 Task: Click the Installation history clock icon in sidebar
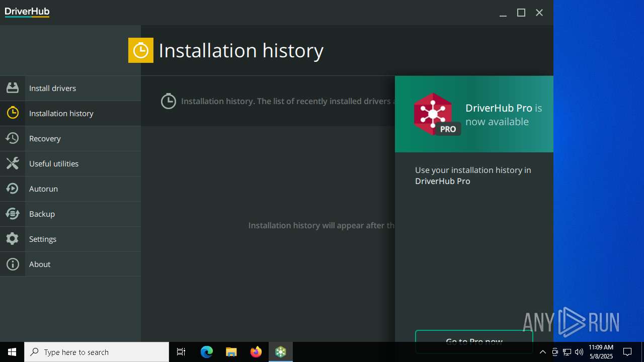pos(13,113)
